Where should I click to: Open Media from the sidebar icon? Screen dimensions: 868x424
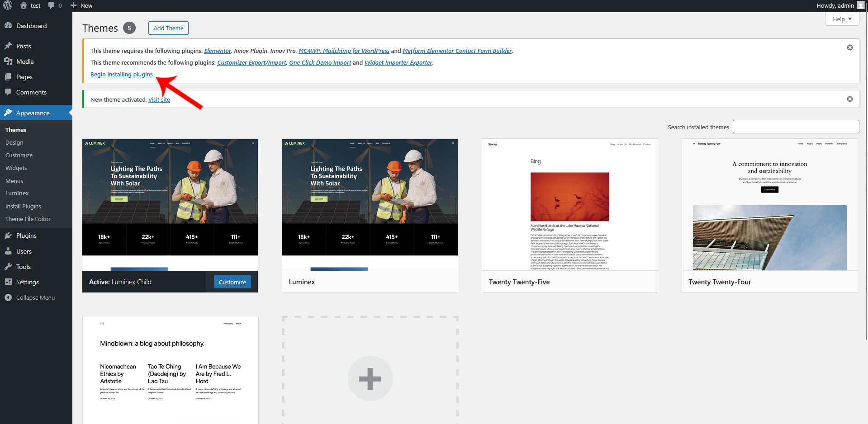[8, 61]
